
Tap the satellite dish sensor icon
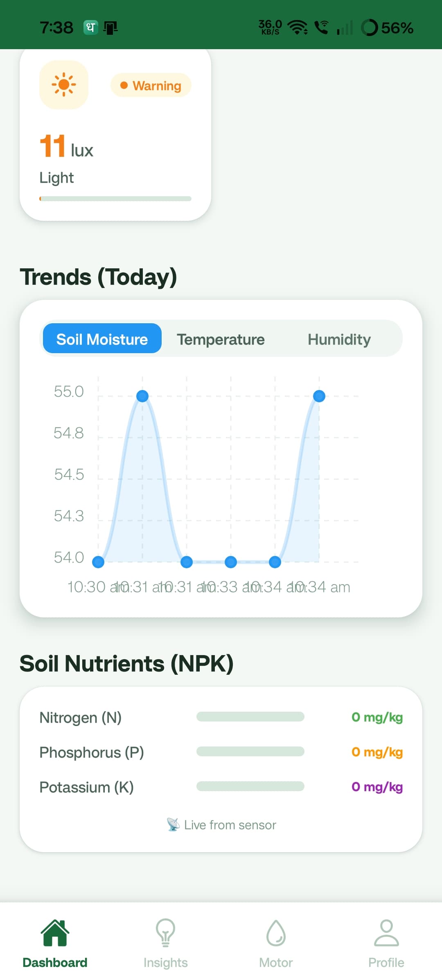[x=173, y=824]
